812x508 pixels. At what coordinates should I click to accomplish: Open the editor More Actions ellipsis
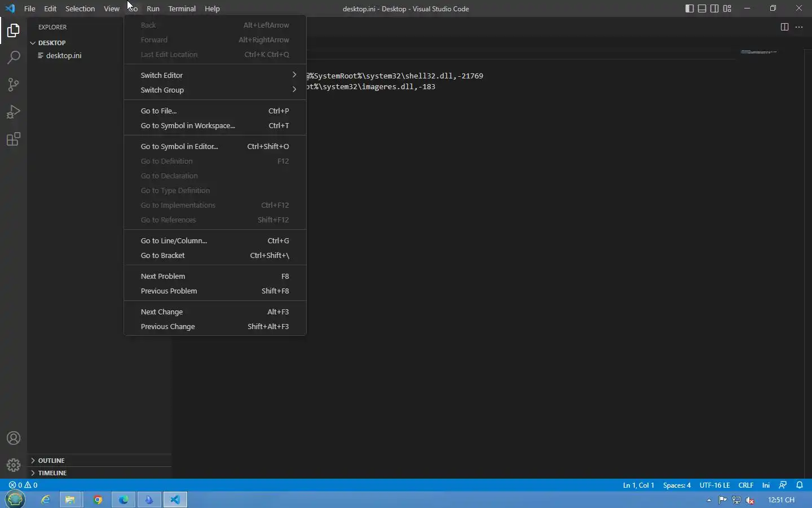[799, 27]
